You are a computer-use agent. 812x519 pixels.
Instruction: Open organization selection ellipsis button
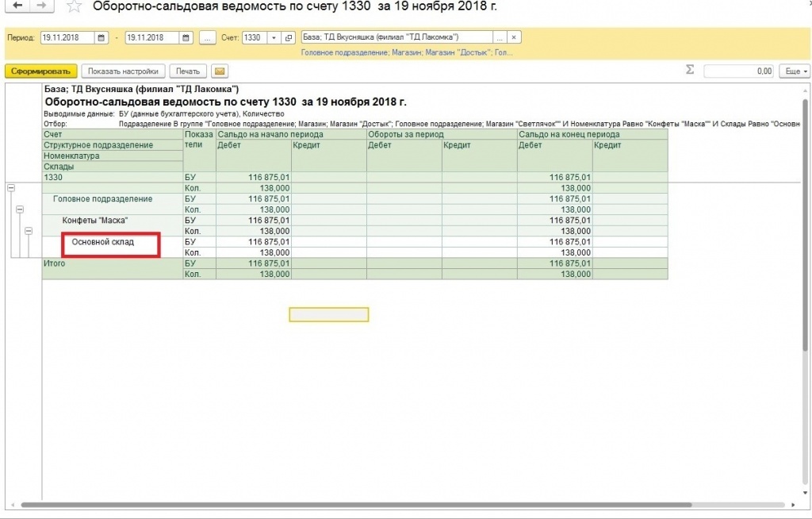[500, 37]
